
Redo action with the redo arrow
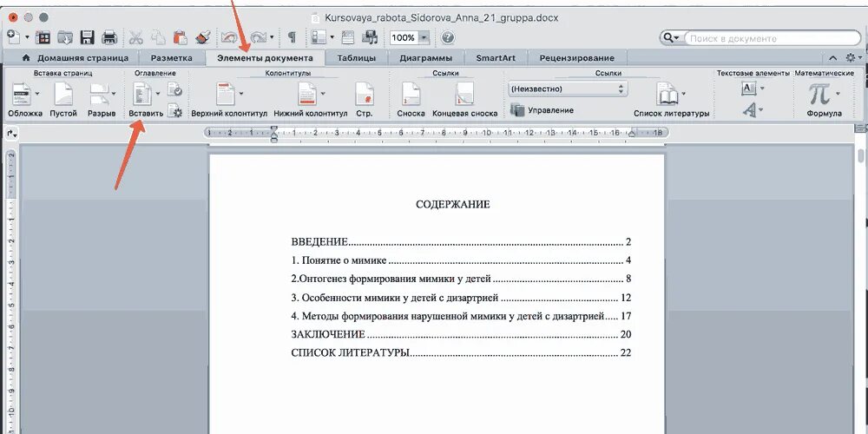point(259,37)
